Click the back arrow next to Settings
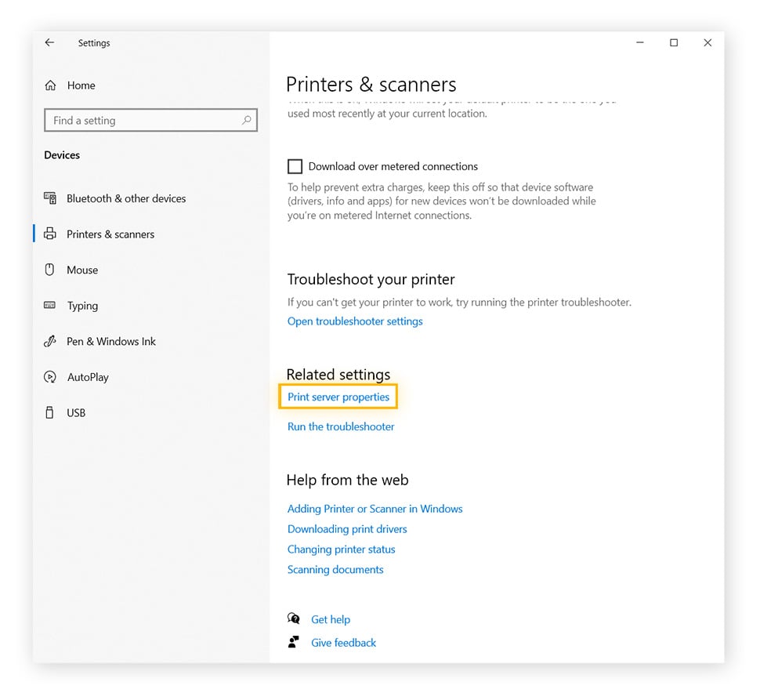The width and height of the screenshot is (760, 700). pyautogui.click(x=49, y=42)
